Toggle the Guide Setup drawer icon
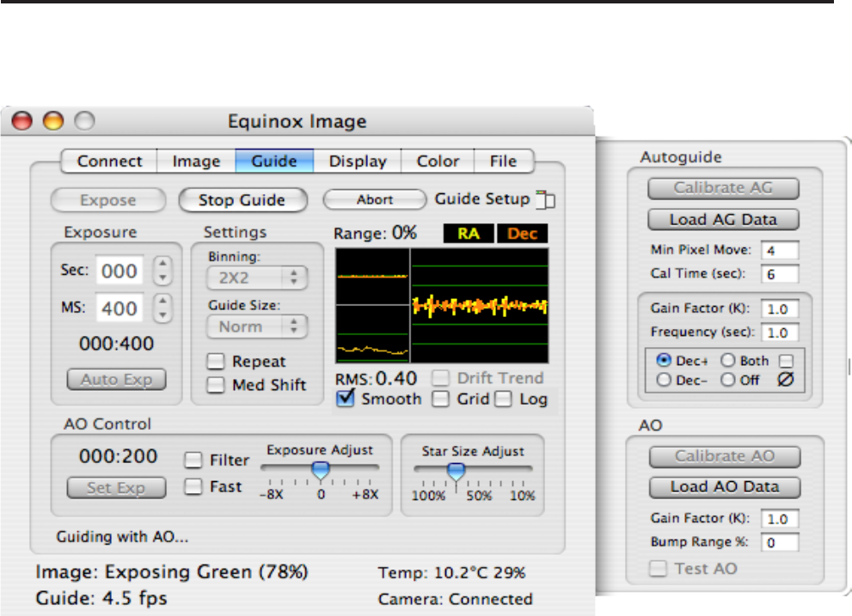 pos(546,199)
